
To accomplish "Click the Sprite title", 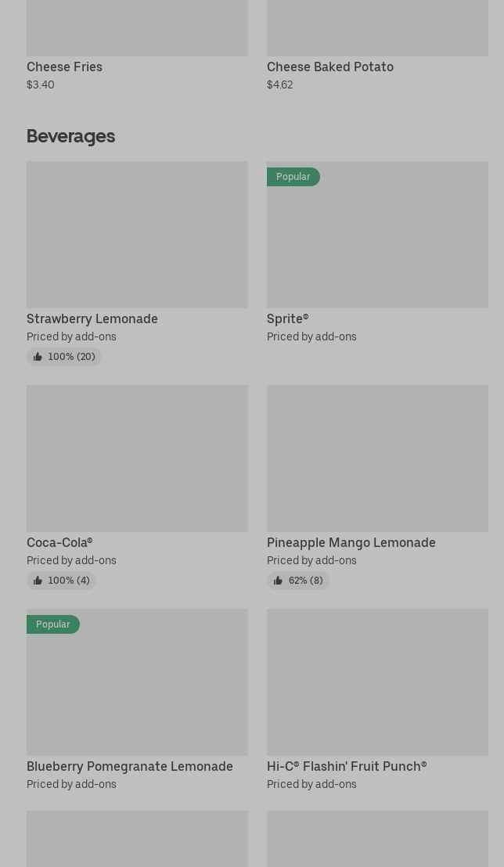I will 287,319.
